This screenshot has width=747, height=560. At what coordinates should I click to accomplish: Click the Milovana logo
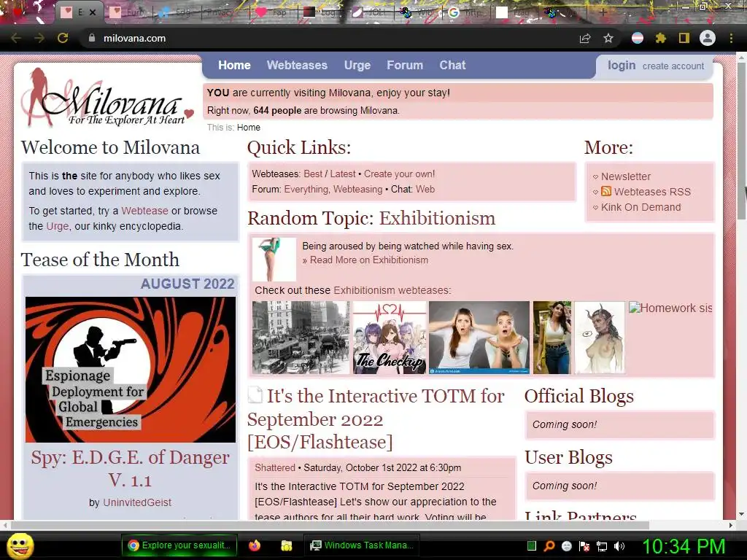coord(107,98)
